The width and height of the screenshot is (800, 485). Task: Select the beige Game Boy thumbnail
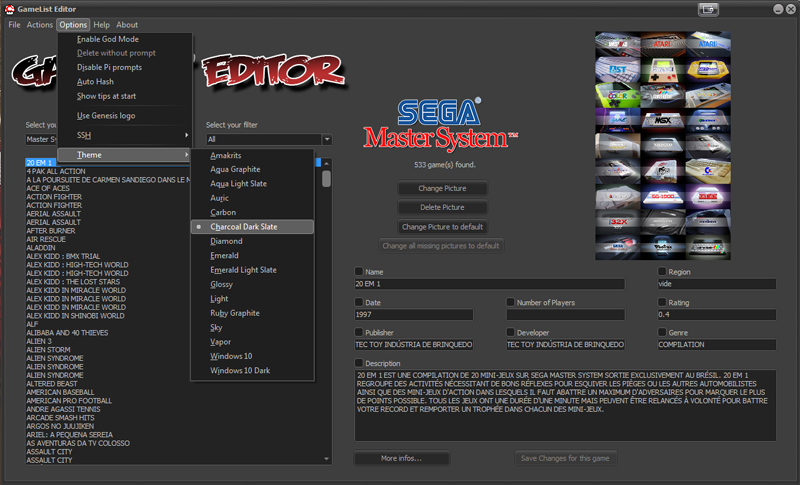pyautogui.click(x=663, y=69)
